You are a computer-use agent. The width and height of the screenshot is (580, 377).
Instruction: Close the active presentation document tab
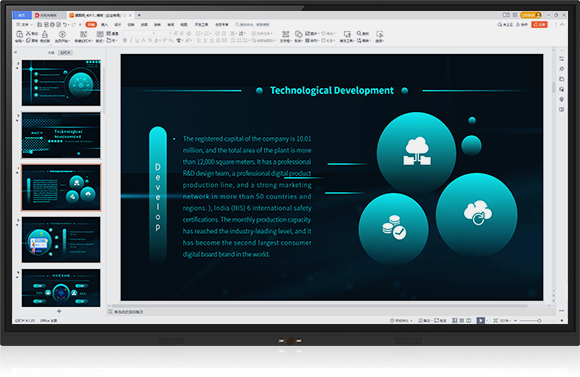(x=131, y=15)
